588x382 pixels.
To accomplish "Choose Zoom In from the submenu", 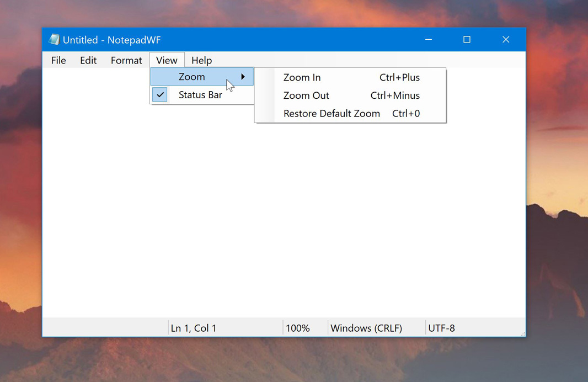I will (302, 77).
